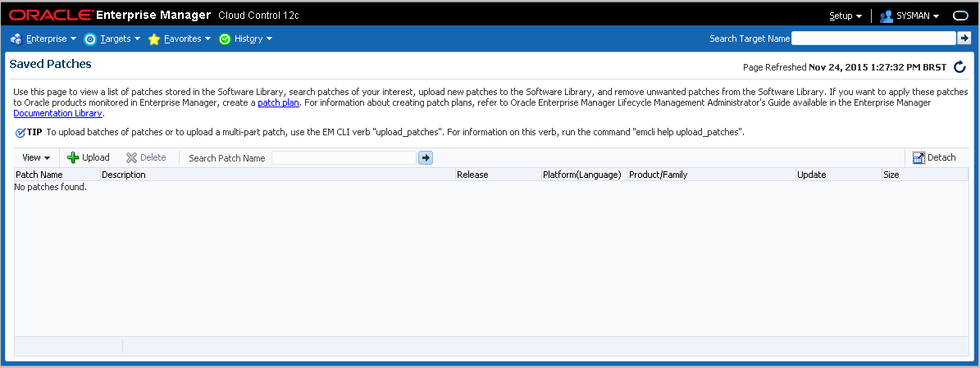Viewport: 980px width, 368px height.
Task: Open the Documentation Library link
Action: click(x=57, y=113)
